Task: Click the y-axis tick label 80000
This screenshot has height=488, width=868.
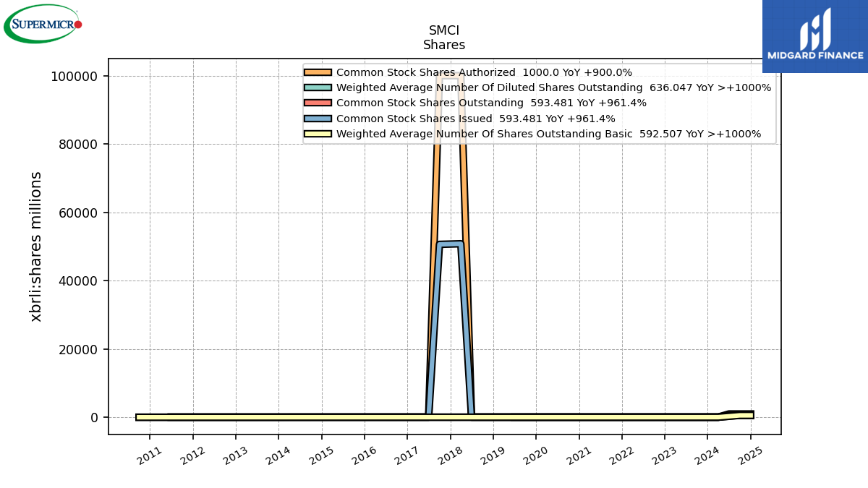Action: click(79, 145)
